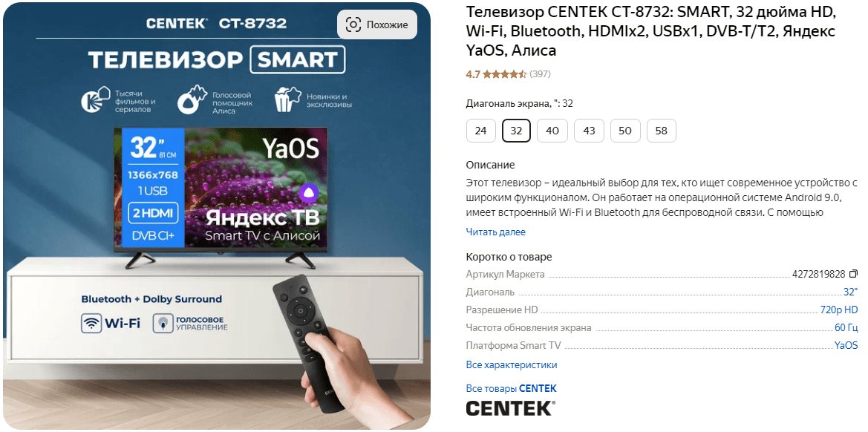Select the 40 inch diagonal option

(552, 131)
